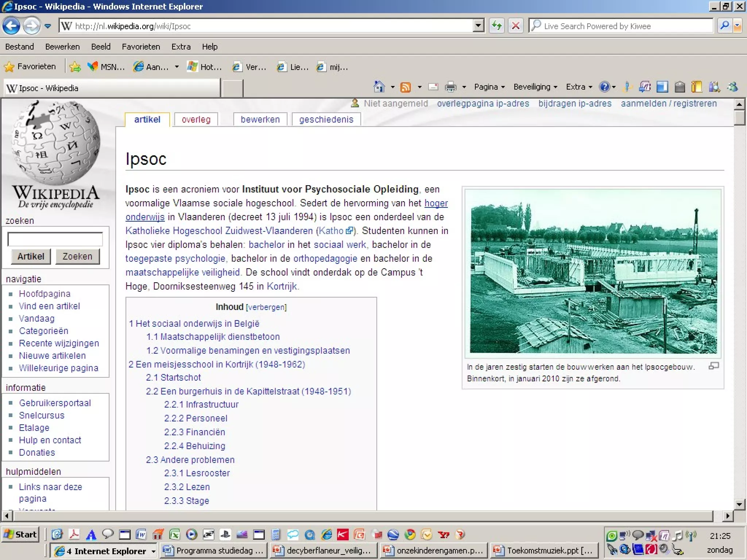Enlarge the Ipsoc construction photo via enlarge icon
Screen dimensions: 747x560
tap(713, 366)
